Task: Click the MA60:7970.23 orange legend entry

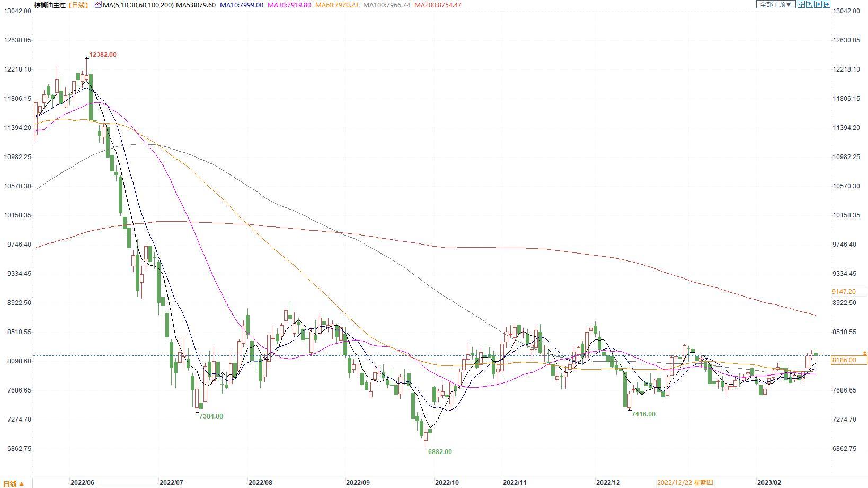Action: coord(336,5)
